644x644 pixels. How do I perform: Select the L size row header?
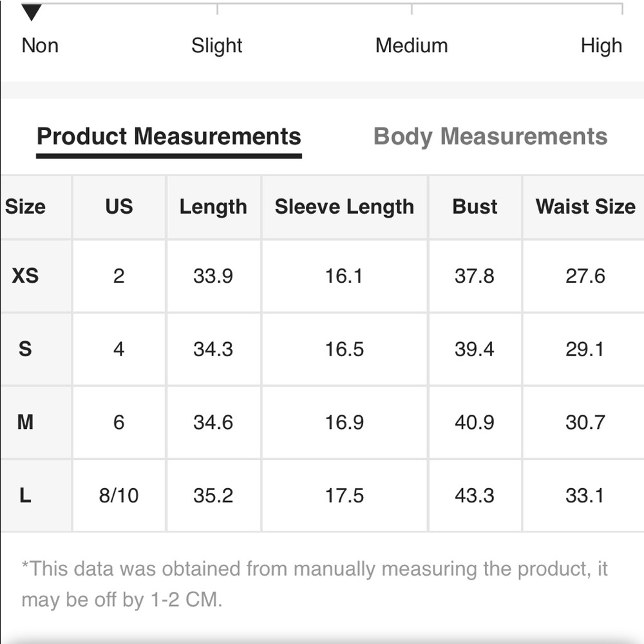pyautogui.click(x=36, y=495)
